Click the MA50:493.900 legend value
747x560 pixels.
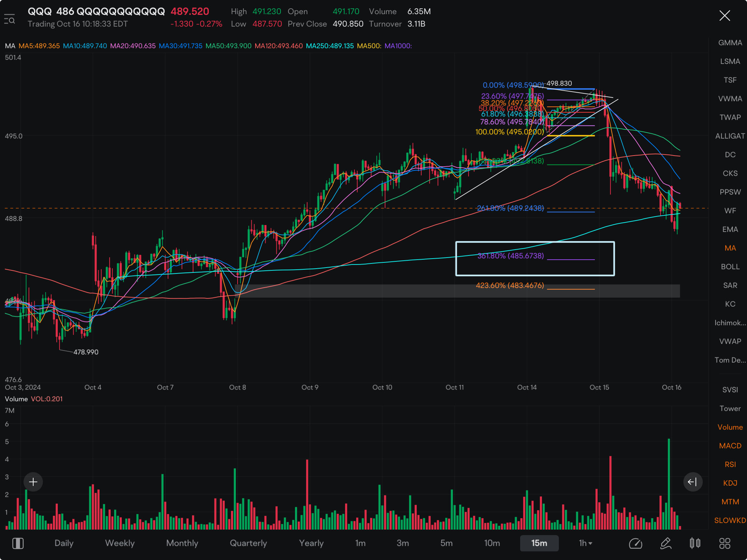(228, 46)
